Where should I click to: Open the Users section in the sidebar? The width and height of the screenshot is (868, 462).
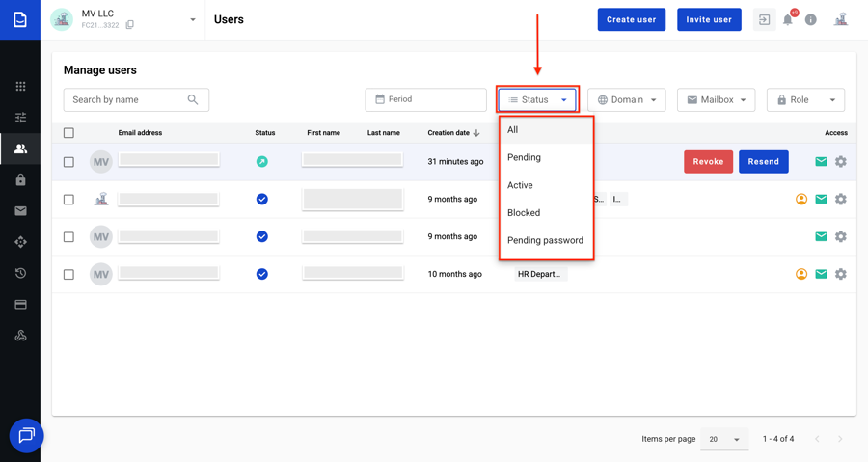point(20,149)
